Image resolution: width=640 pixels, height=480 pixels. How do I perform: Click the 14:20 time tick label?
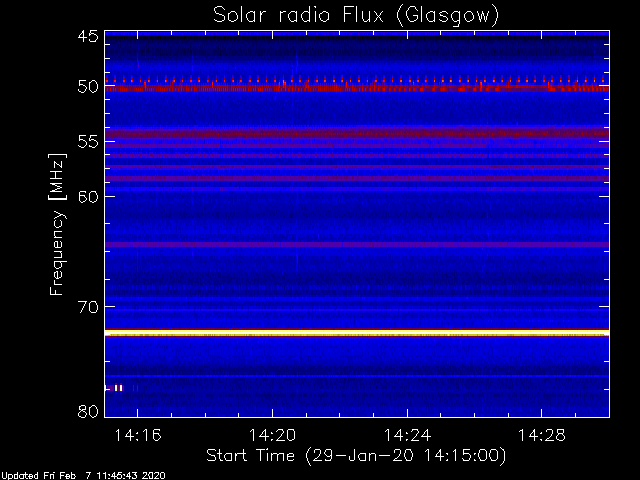pyautogui.click(x=272, y=435)
